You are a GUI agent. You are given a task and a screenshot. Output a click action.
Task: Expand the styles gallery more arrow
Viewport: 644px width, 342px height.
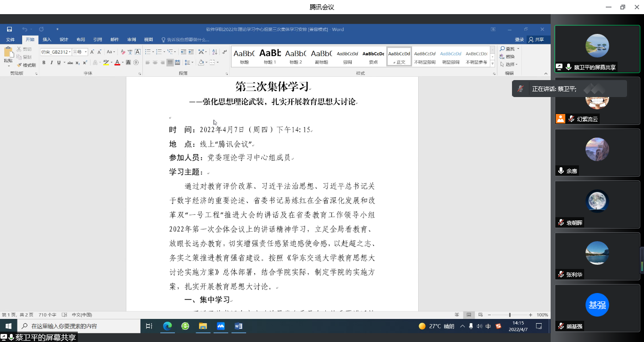pyautogui.click(x=493, y=64)
